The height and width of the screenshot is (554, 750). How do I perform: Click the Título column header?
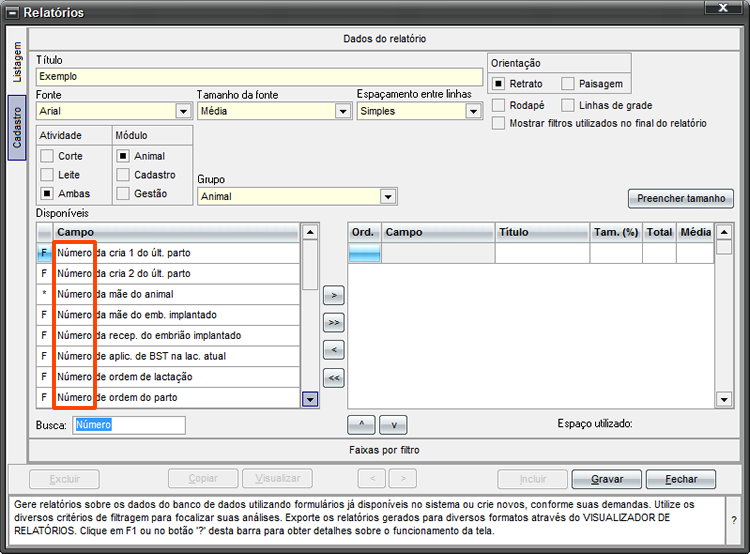pos(542,233)
